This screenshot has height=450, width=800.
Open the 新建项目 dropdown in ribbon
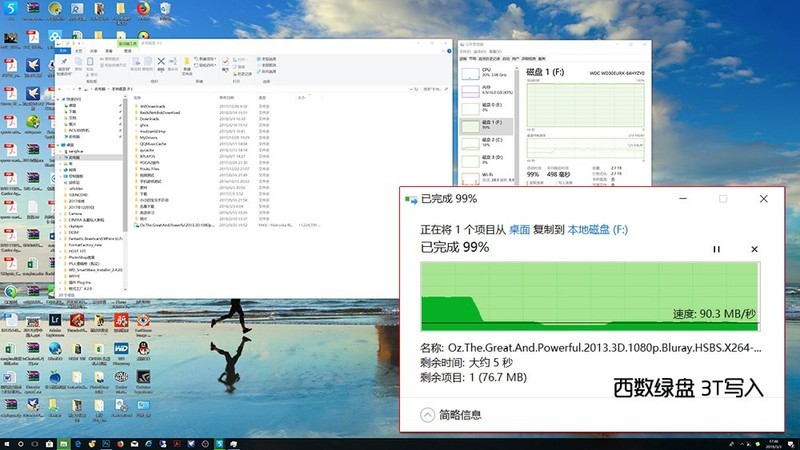pos(205,59)
